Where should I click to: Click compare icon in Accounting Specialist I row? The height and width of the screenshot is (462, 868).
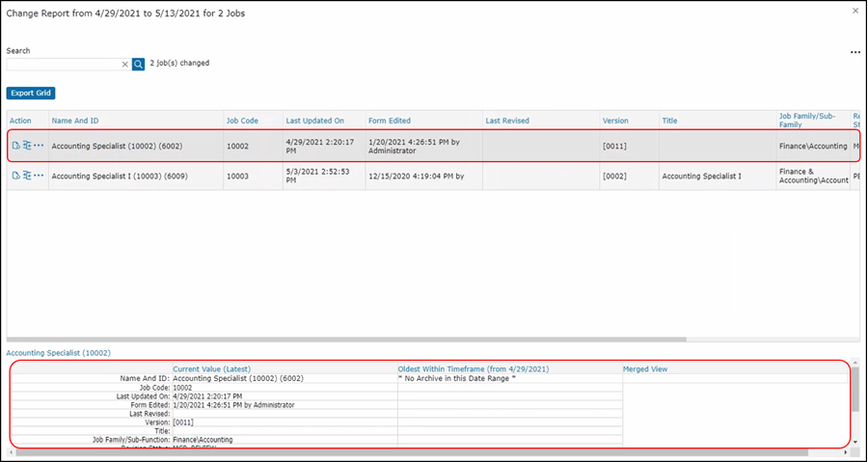[x=27, y=177]
